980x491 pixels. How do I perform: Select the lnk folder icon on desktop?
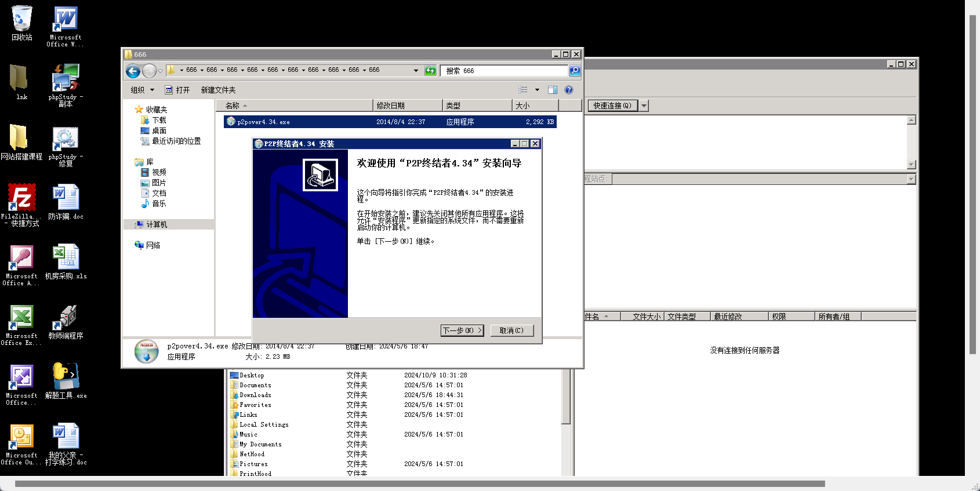(x=21, y=82)
